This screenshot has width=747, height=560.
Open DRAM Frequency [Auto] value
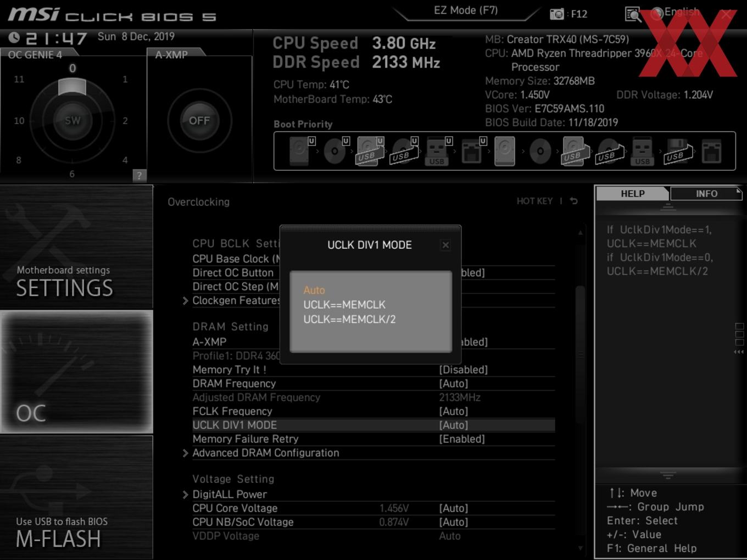point(453,384)
